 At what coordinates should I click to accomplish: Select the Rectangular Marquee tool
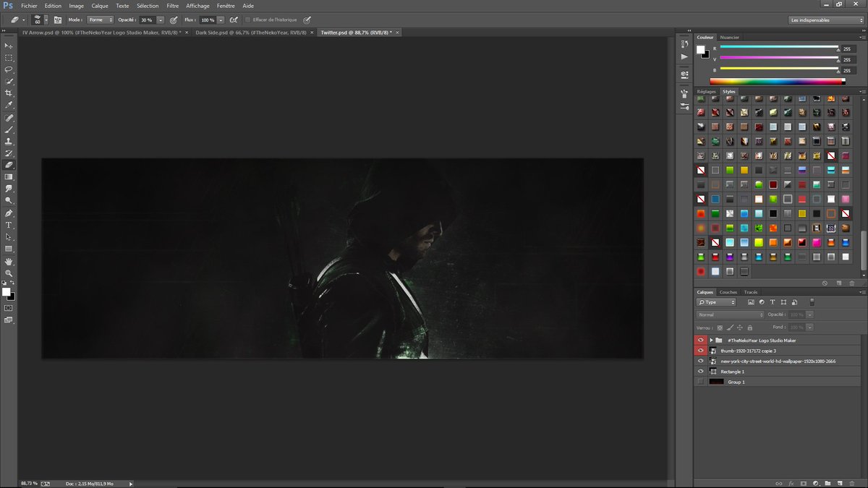click(9, 57)
